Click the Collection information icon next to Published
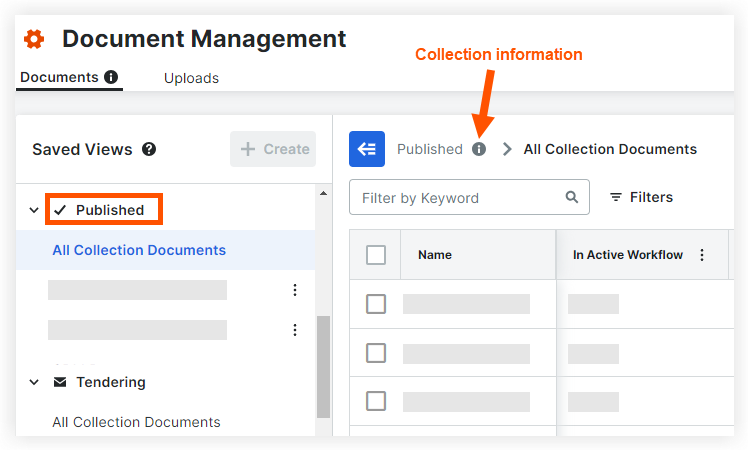This screenshot has width=749, height=451. (479, 149)
